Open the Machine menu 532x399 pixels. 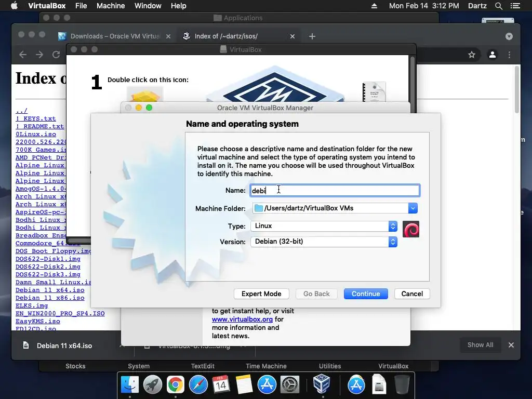tap(111, 6)
